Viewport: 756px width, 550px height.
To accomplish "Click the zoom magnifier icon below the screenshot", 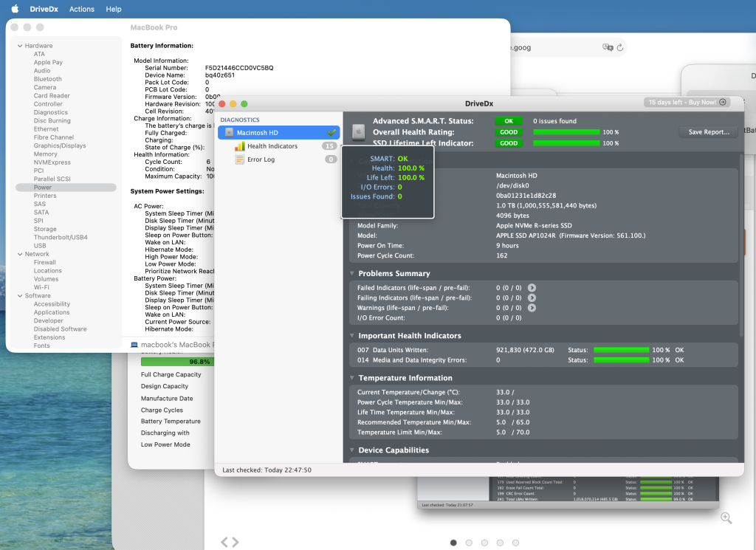I will pos(726,518).
